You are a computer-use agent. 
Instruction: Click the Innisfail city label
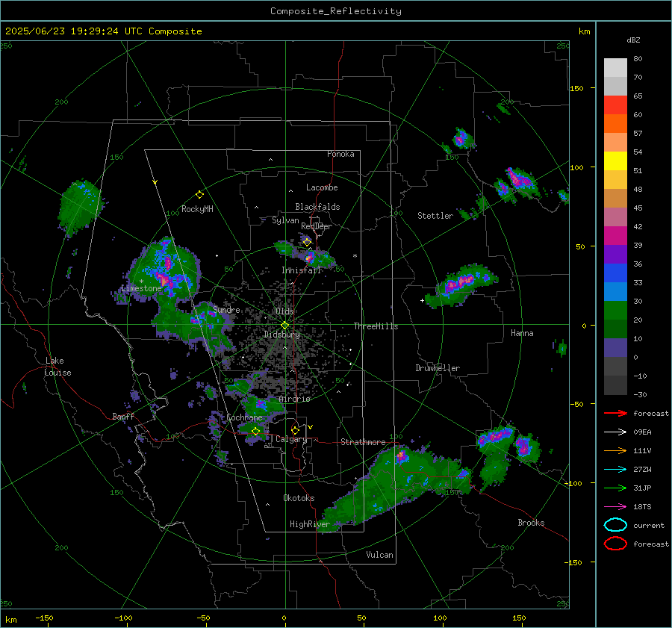click(301, 270)
